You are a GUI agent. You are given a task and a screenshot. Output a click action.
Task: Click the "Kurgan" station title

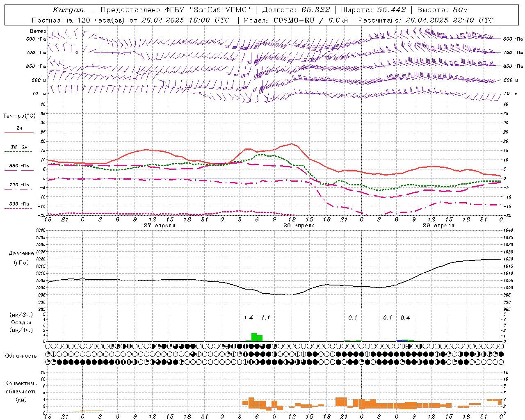point(68,10)
